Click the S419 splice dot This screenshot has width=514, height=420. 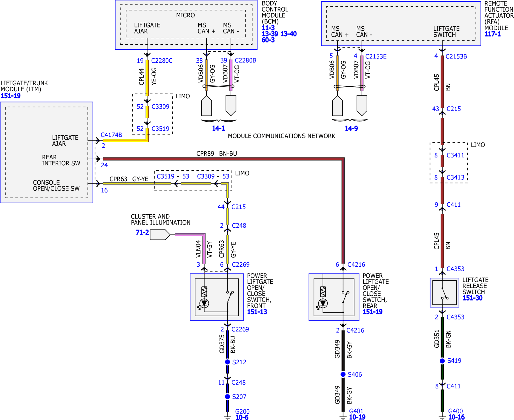coord(442,361)
